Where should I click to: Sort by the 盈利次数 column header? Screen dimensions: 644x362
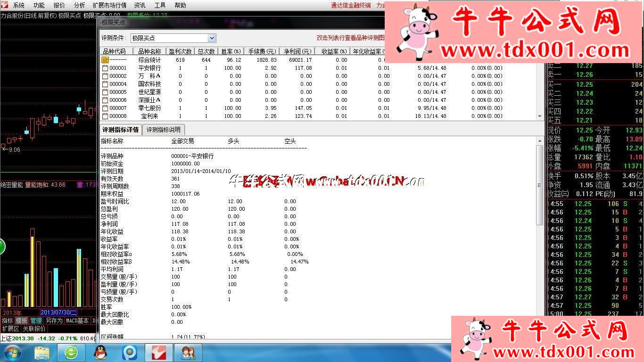[x=180, y=51]
